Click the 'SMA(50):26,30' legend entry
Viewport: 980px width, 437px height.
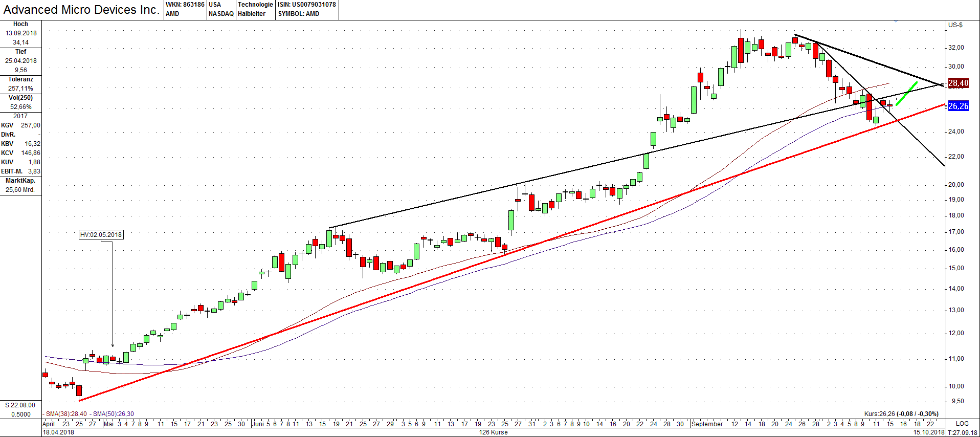click(114, 414)
